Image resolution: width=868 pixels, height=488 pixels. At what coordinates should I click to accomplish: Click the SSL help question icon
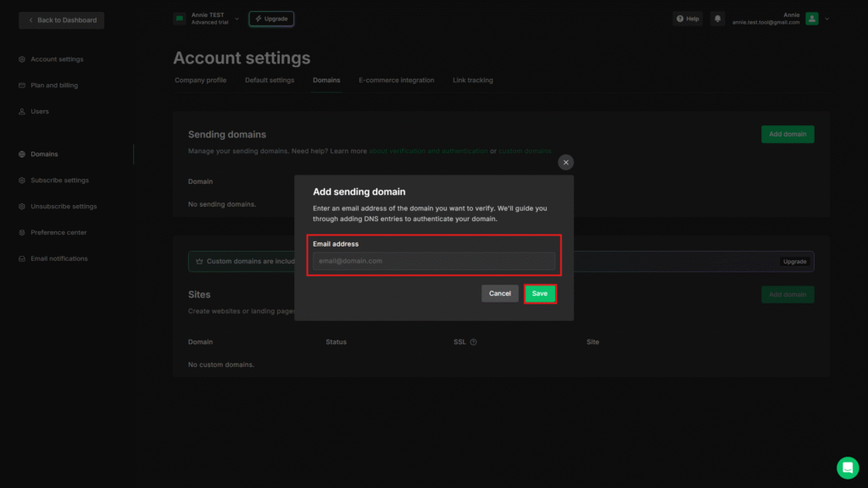473,342
